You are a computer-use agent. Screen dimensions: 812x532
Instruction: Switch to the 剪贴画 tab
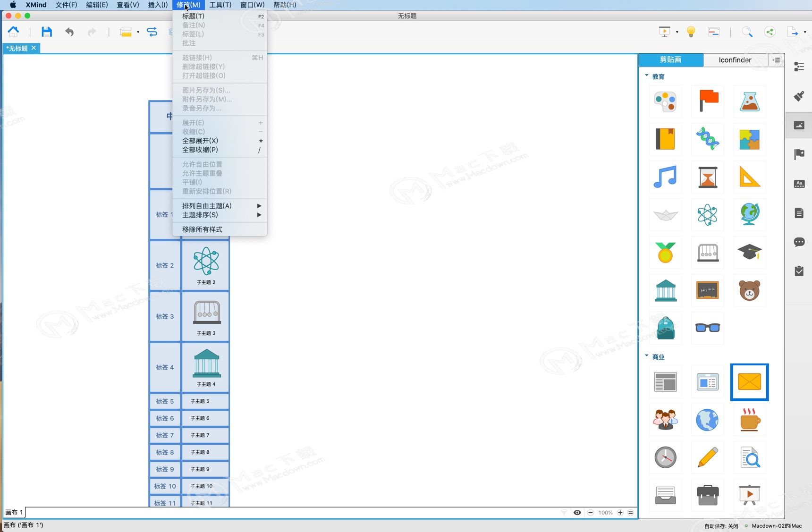[671, 59]
